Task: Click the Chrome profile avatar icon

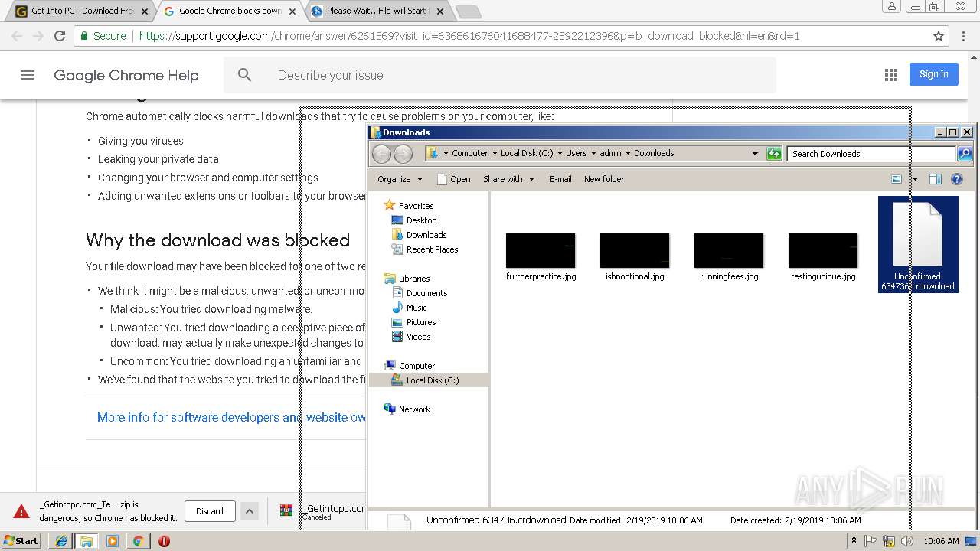Action: [892, 7]
